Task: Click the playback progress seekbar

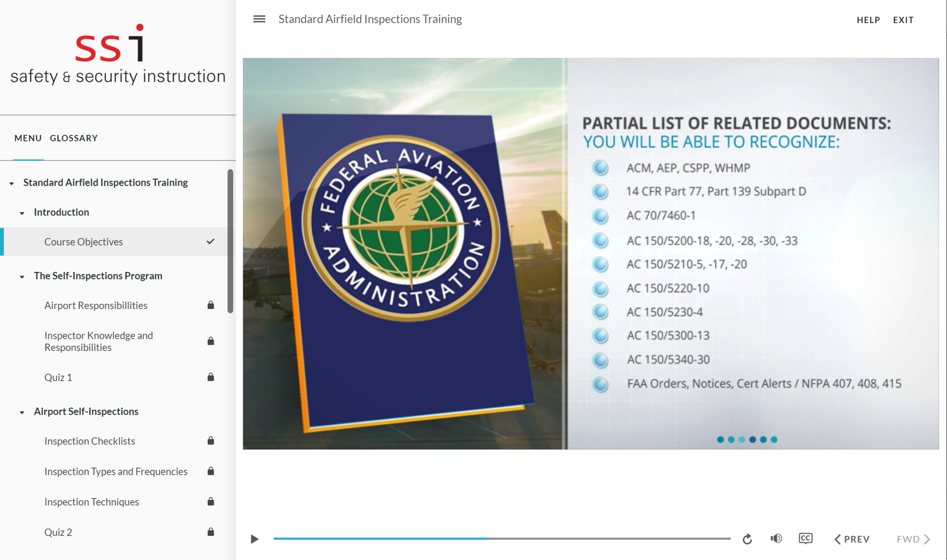Action: coord(502,539)
